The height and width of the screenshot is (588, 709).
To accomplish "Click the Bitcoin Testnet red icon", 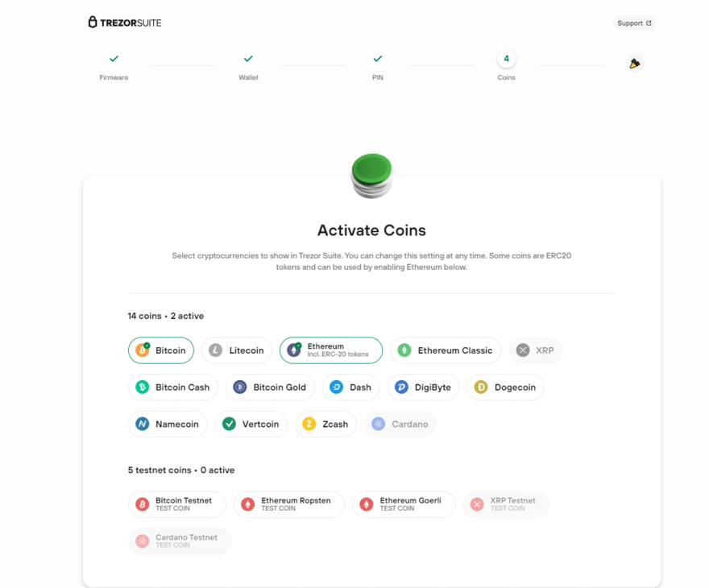I will pos(143,504).
